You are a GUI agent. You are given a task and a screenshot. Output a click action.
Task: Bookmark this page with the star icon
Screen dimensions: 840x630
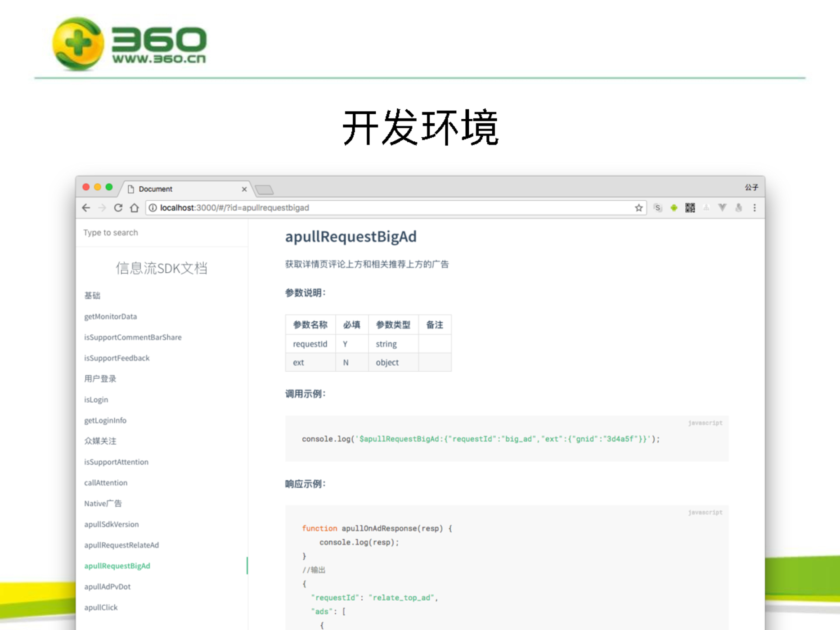pyautogui.click(x=638, y=208)
